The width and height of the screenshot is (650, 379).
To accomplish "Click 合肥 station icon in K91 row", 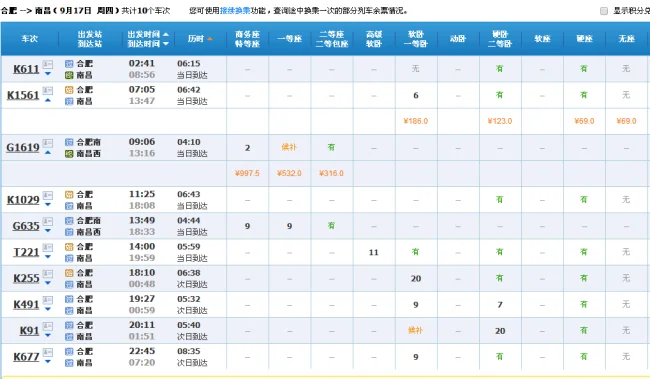I will pyautogui.click(x=69, y=325).
